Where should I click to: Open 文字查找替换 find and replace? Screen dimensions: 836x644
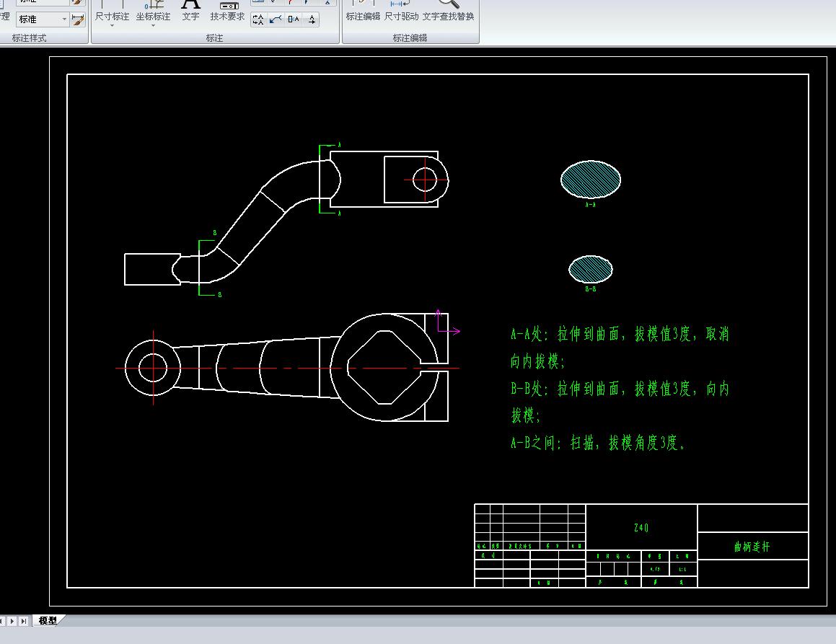click(x=449, y=12)
